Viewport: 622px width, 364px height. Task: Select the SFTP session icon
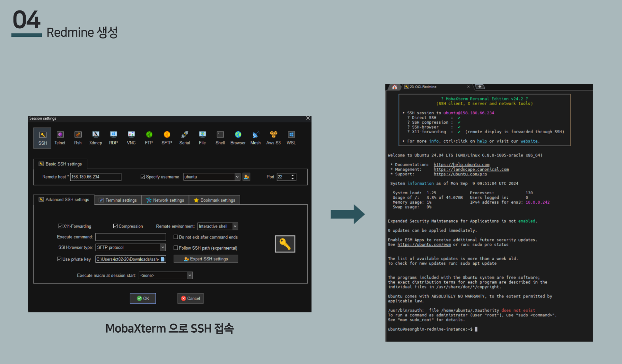[x=167, y=138]
